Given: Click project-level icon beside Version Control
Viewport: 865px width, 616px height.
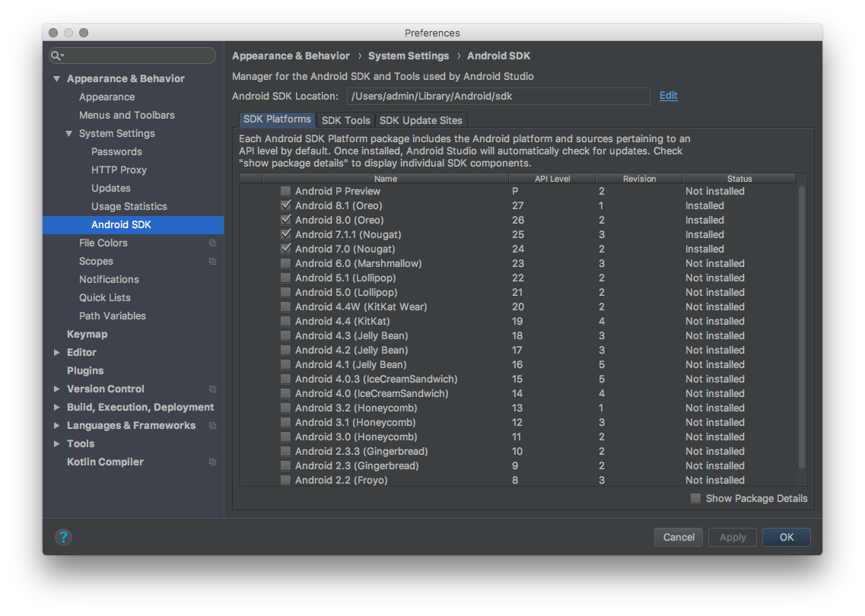Looking at the screenshot, I should click(212, 389).
